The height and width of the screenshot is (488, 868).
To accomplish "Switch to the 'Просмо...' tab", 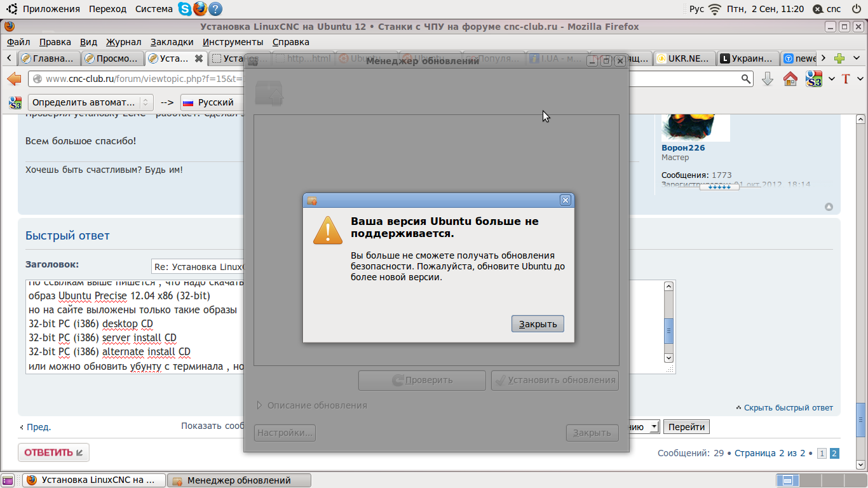I will pyautogui.click(x=112, y=58).
